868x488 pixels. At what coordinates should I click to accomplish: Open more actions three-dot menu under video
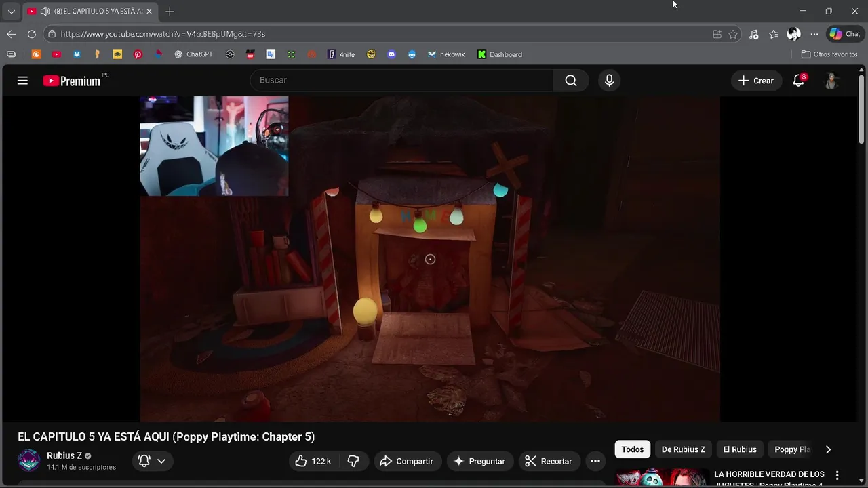(x=595, y=461)
